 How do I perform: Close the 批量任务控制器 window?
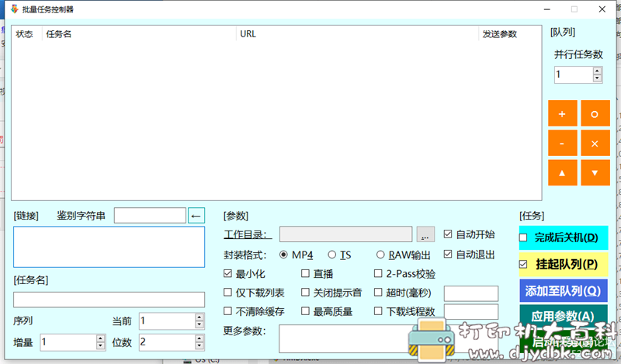coord(602,9)
